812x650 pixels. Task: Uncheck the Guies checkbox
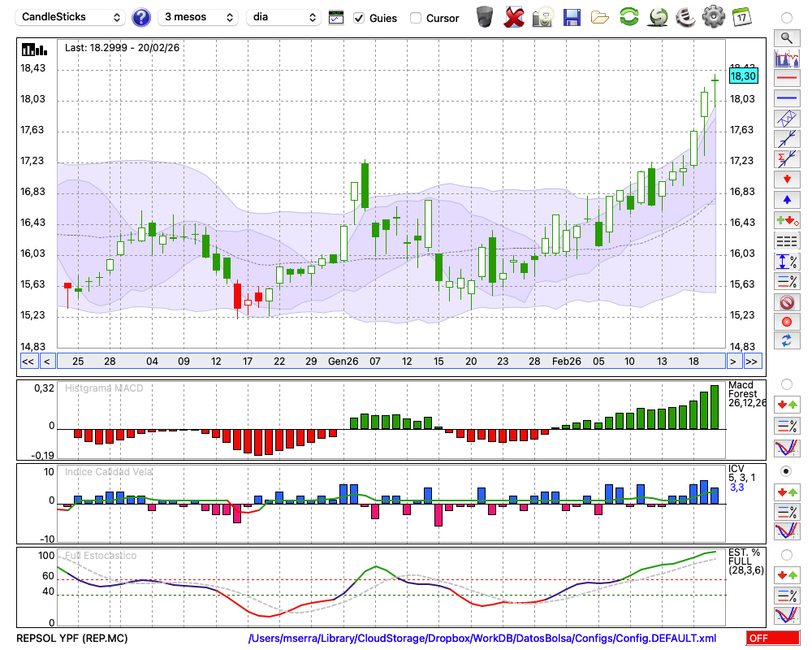click(x=359, y=18)
